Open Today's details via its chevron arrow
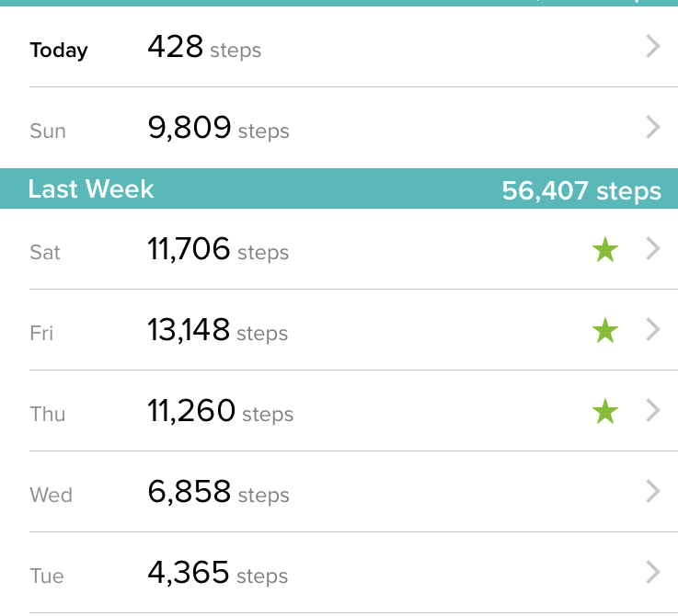 pos(653,47)
